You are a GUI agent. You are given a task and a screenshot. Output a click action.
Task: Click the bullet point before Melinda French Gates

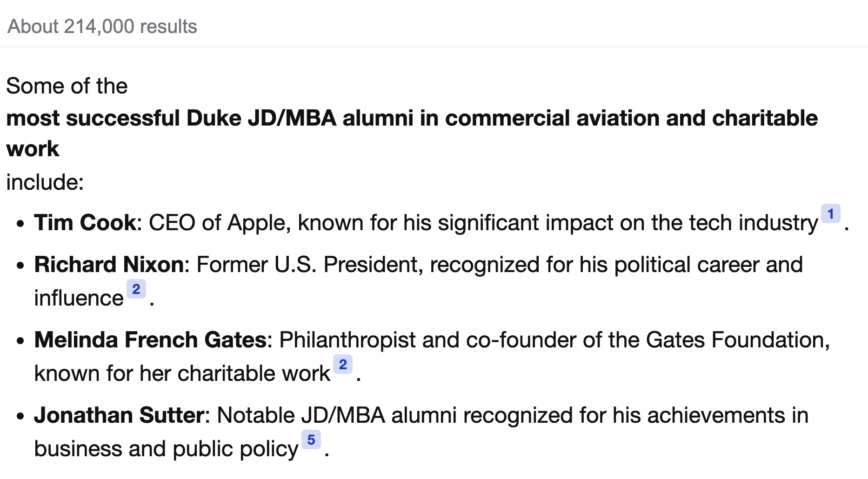[20, 341]
